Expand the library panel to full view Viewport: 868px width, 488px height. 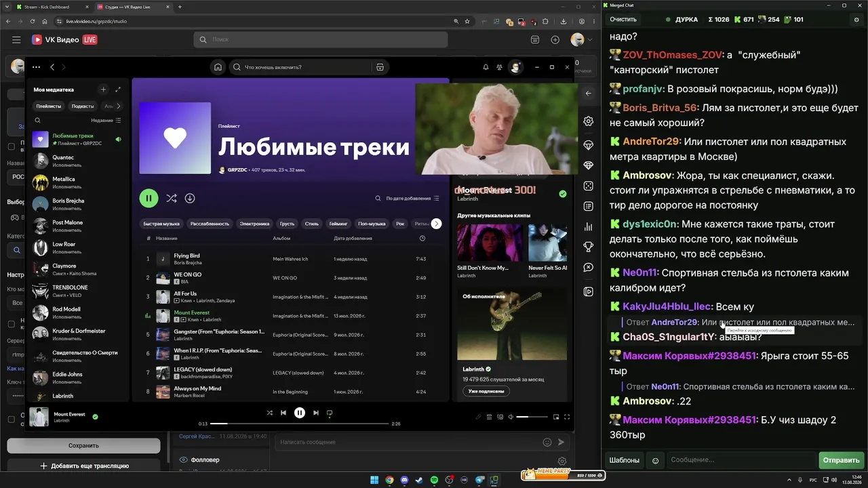(x=118, y=89)
